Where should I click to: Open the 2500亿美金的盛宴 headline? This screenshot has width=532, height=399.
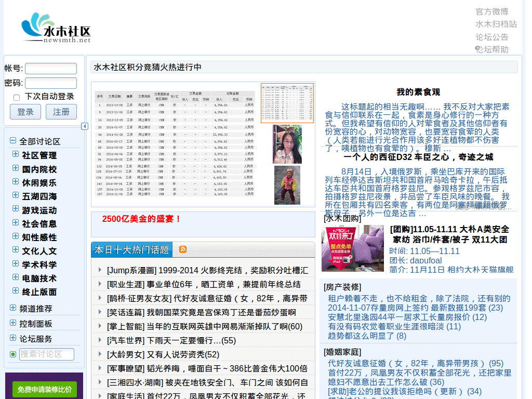(x=141, y=219)
